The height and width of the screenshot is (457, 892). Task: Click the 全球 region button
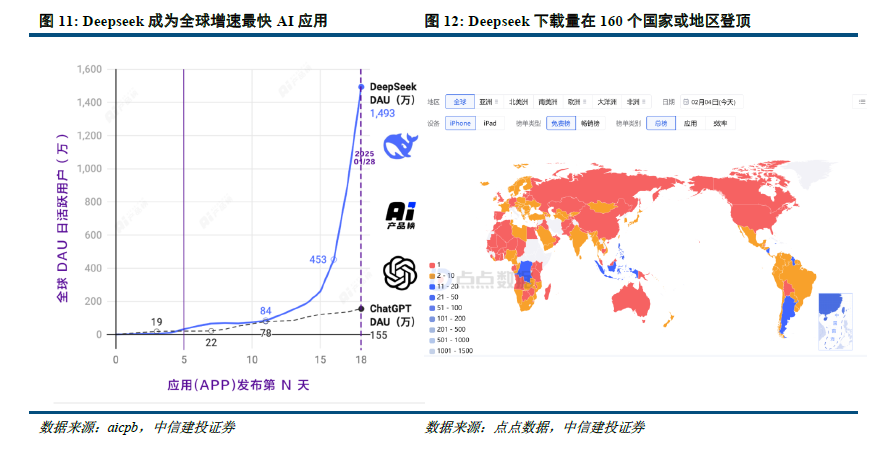[x=460, y=102]
